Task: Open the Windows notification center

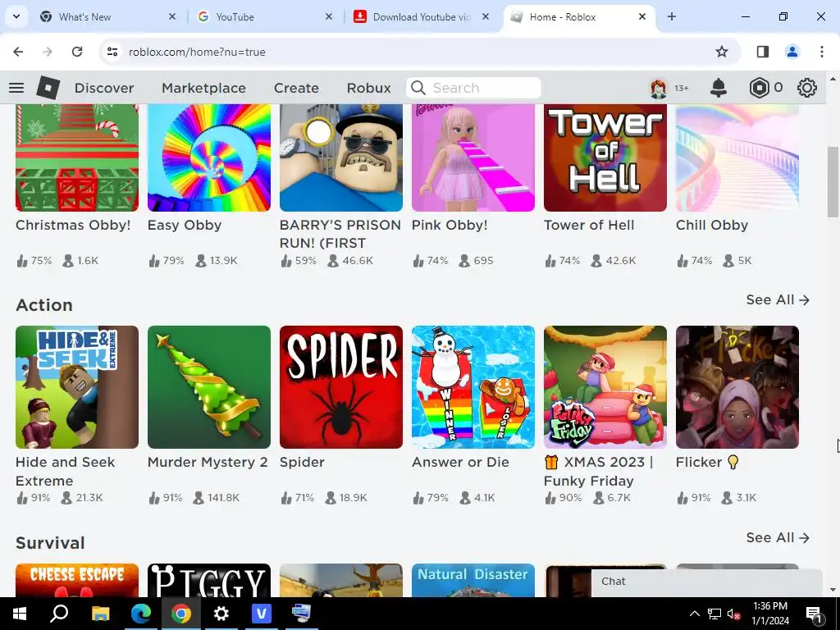Action: 814,614
